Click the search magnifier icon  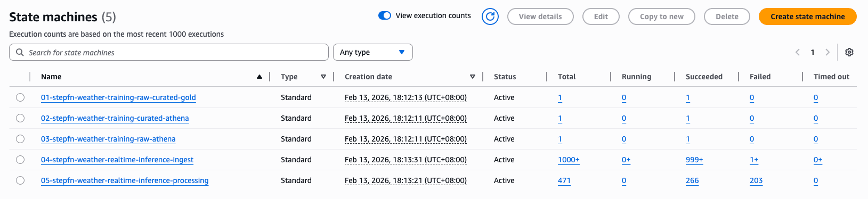pyautogui.click(x=20, y=52)
